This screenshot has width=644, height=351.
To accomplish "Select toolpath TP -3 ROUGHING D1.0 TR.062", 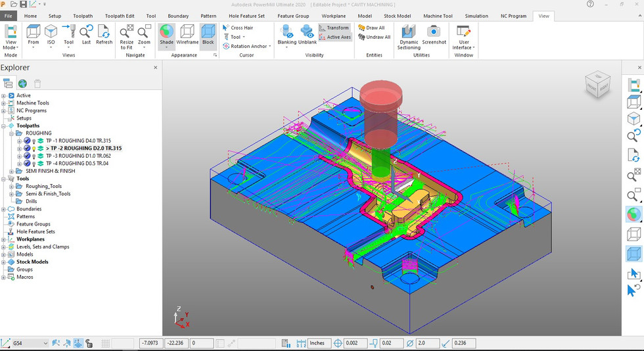I will pos(78,156).
